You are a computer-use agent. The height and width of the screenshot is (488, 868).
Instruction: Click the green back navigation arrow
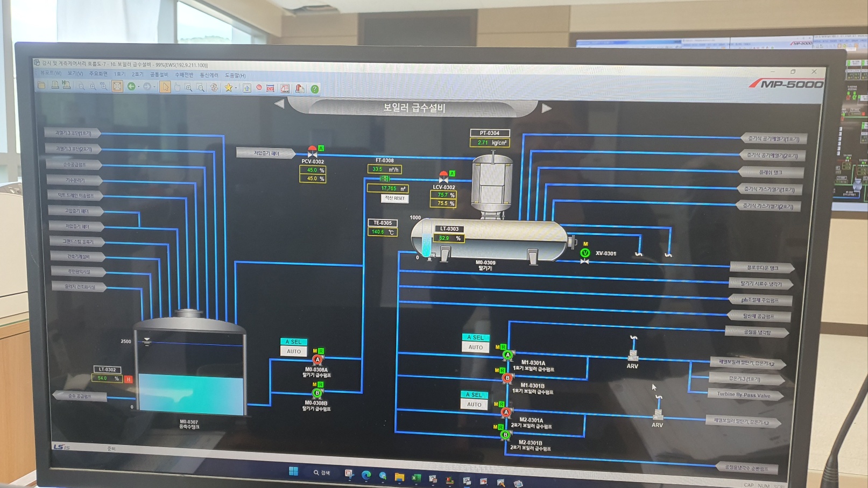131,87
